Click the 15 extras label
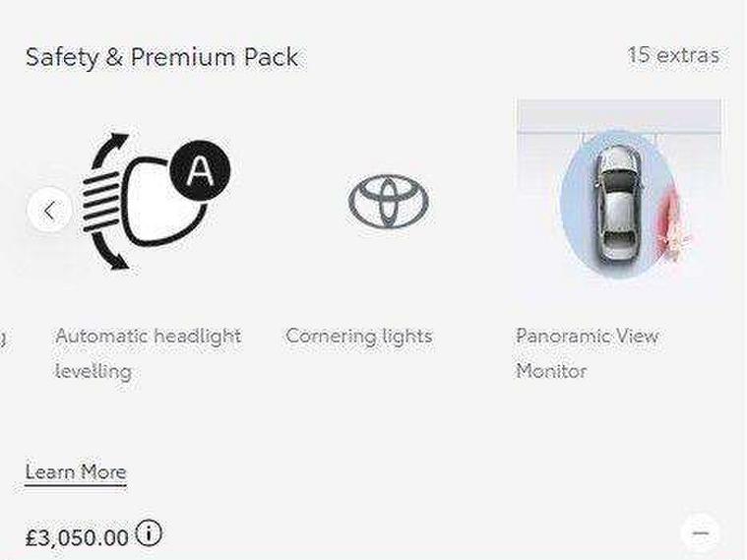Image resolution: width=747 pixels, height=560 pixels. point(673,55)
